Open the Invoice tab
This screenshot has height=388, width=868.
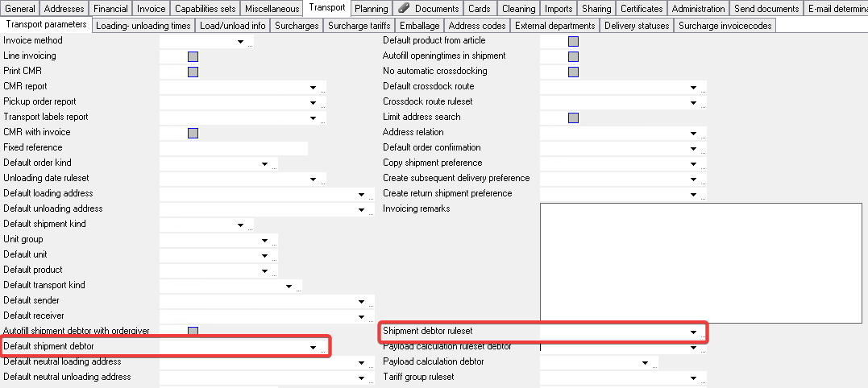[152, 9]
